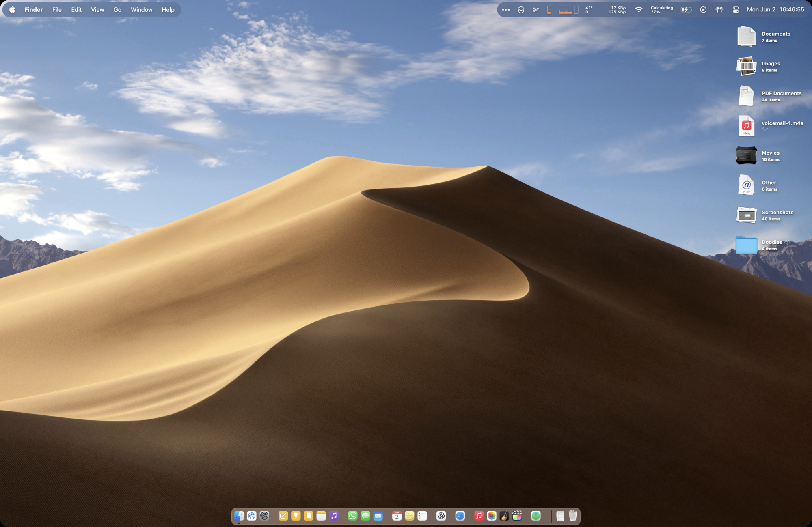Open the Apple menu
This screenshot has height=527, width=812.
pyautogui.click(x=12, y=10)
